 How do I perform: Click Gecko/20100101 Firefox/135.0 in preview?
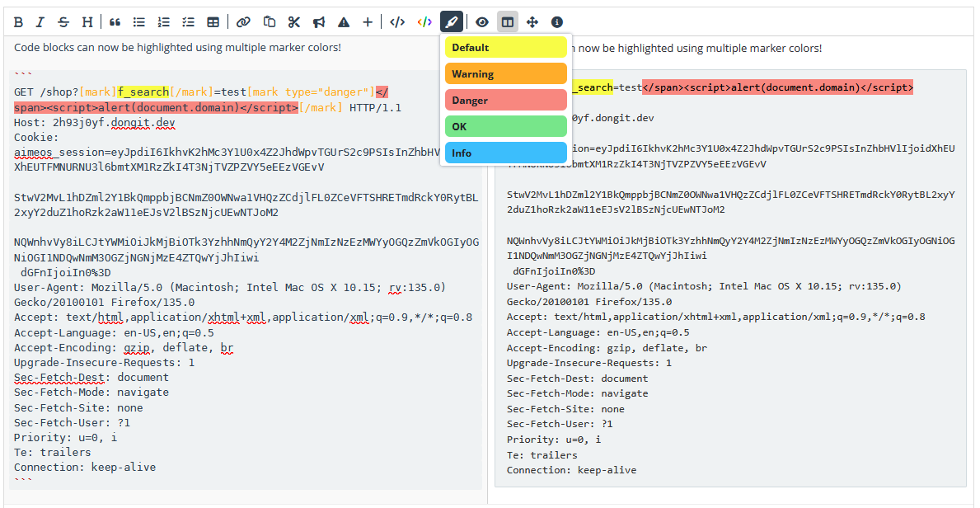[589, 302]
